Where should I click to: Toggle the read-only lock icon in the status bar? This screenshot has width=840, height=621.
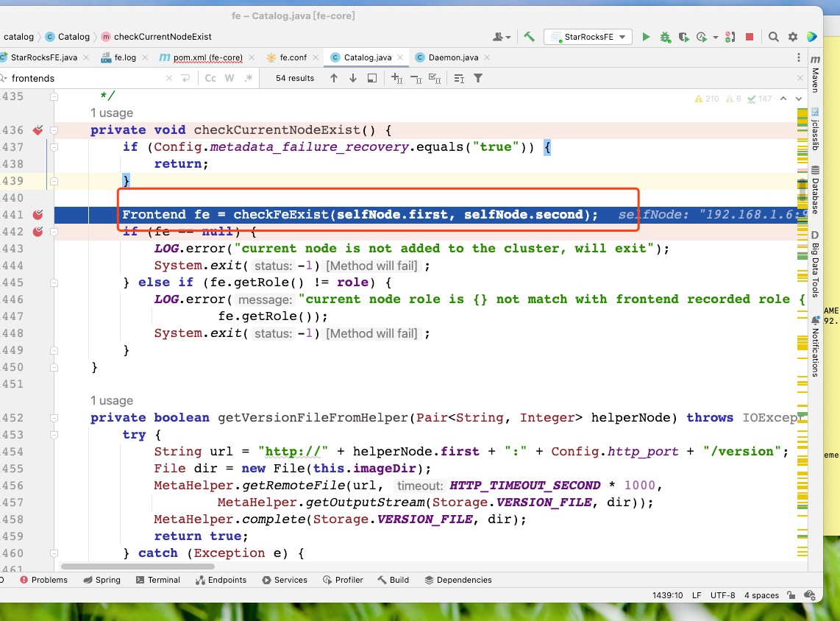point(791,595)
